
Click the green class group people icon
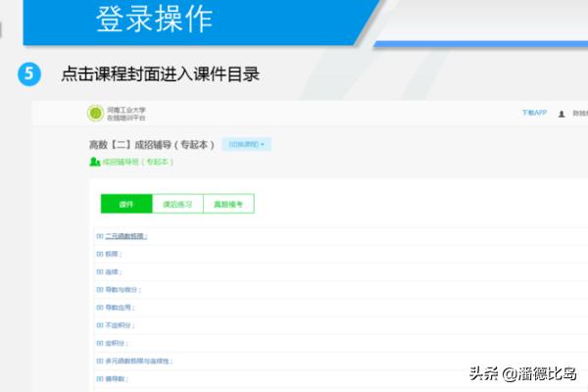94,162
